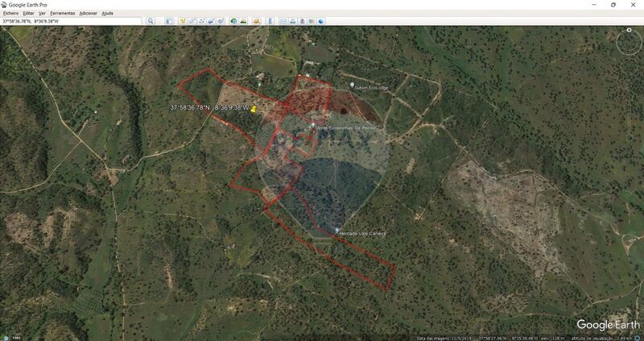Select the Add Path tool
Screen dimensions: 644x341
point(202,21)
